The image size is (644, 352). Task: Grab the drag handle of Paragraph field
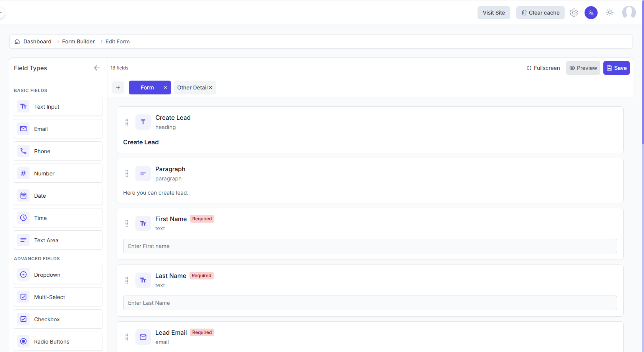pyautogui.click(x=127, y=174)
